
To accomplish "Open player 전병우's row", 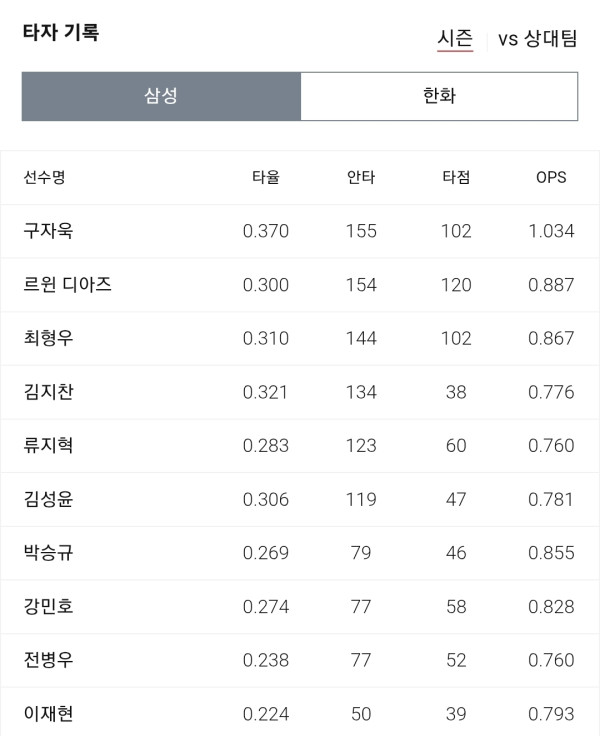I will pos(300,660).
